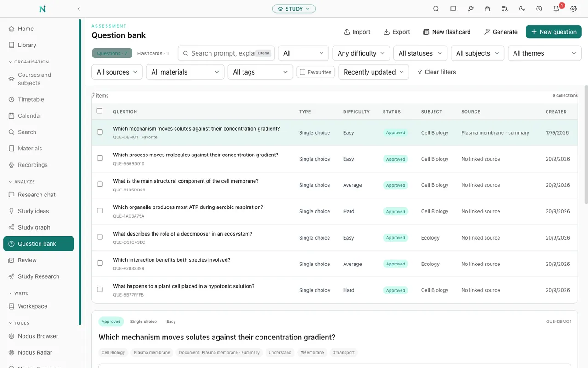The image size is (588, 368).
Task: Switch to the Questions · 7 tab
Action: click(x=113, y=53)
